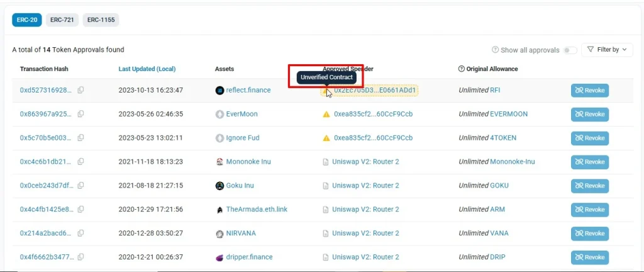The height and width of the screenshot is (272, 644).
Task: Click the Transaction Hash column header
Action: point(44,69)
